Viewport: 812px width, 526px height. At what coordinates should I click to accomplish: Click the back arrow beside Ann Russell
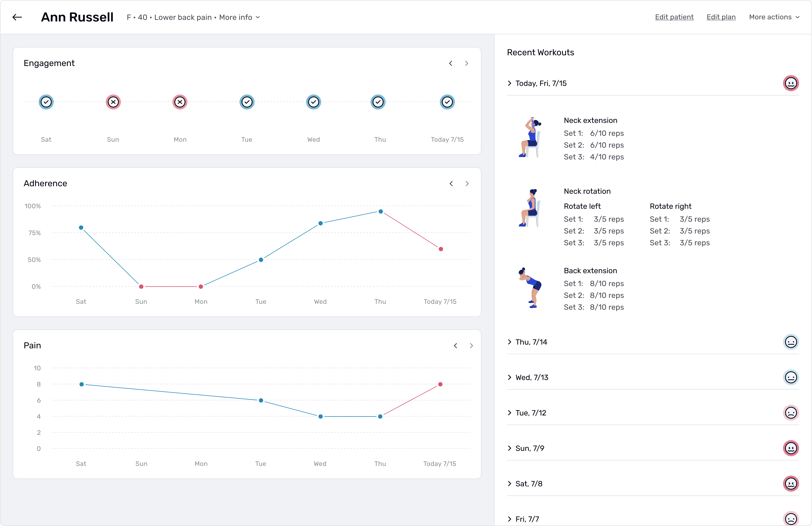(x=17, y=17)
